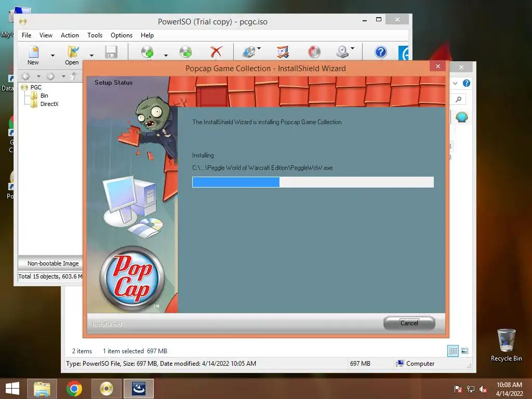This screenshot has width=532, height=399.
Task: Close the Explorer window behind the wizard
Action: coord(461,67)
